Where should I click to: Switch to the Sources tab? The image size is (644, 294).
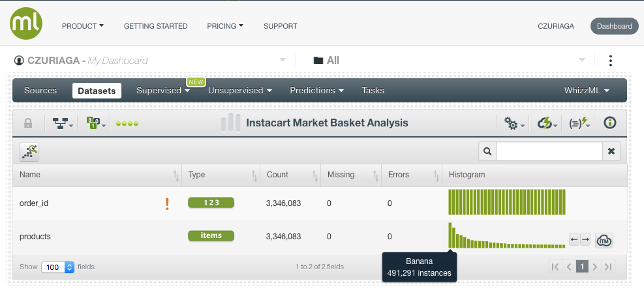(x=40, y=91)
